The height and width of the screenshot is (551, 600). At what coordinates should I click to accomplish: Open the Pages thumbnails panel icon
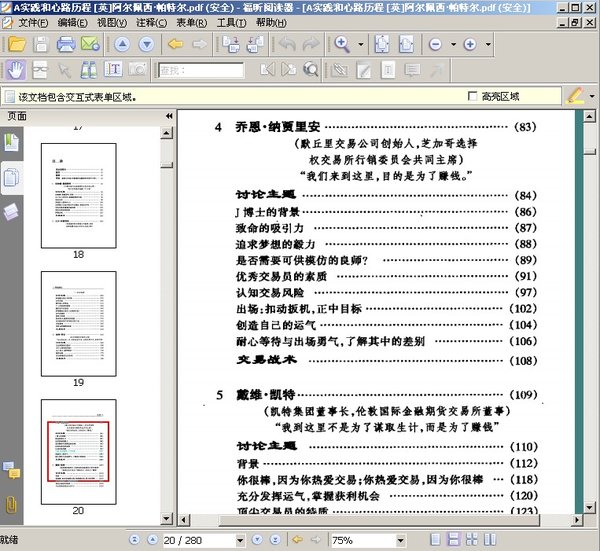click(11, 178)
